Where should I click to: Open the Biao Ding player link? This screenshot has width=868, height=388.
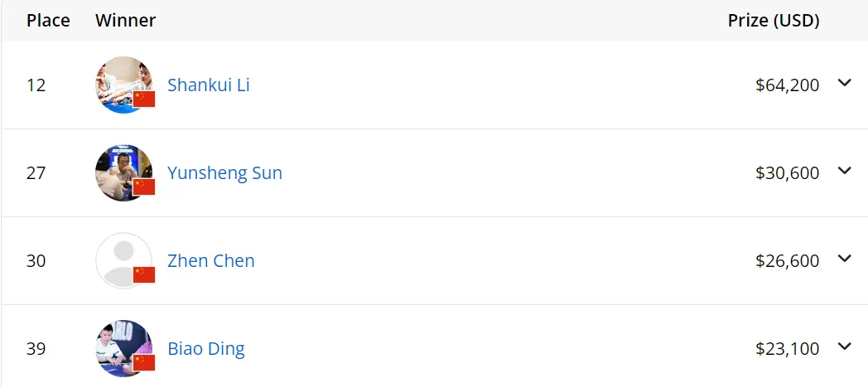coord(206,348)
